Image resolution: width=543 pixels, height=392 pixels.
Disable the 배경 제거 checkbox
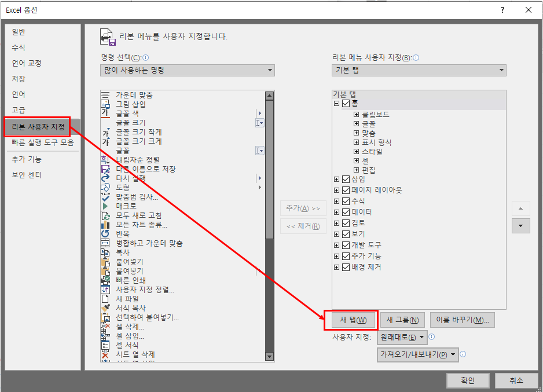346,268
